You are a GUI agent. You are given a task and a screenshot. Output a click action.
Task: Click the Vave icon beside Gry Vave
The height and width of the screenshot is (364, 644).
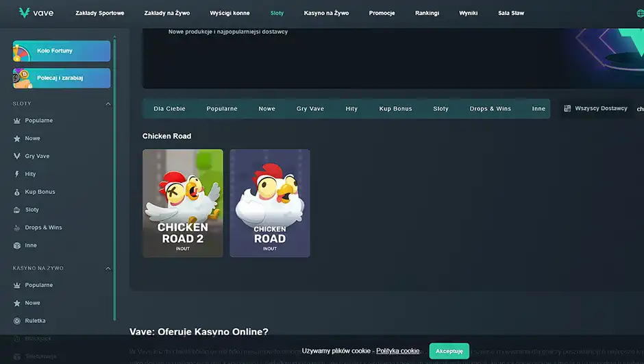pyautogui.click(x=17, y=156)
